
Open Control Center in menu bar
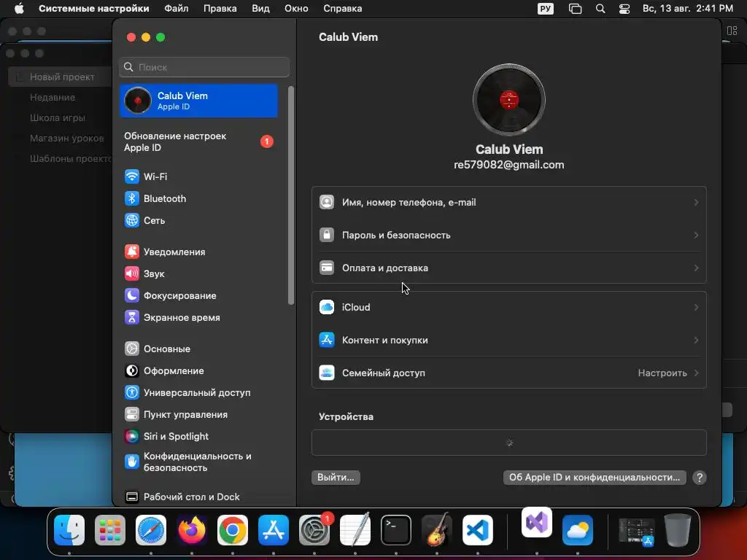click(x=624, y=9)
